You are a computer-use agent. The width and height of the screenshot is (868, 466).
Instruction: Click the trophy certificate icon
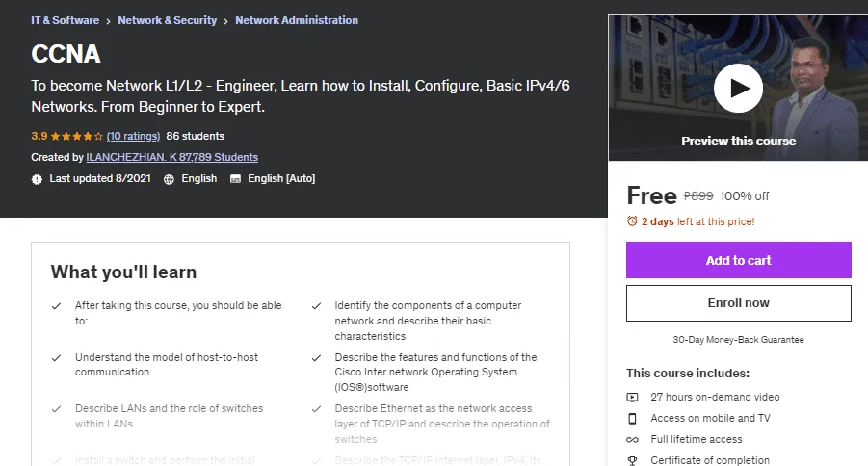pos(632,460)
